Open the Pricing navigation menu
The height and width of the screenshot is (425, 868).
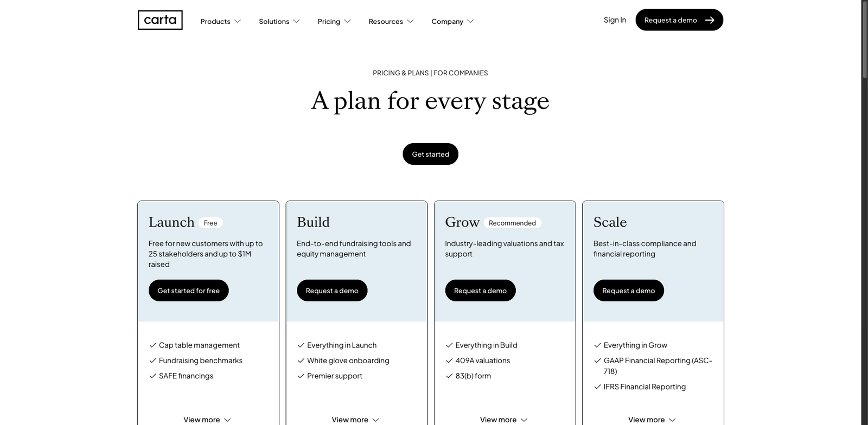(334, 21)
